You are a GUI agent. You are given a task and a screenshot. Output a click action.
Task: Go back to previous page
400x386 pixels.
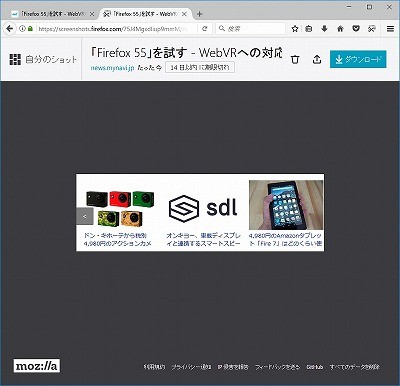9,29
